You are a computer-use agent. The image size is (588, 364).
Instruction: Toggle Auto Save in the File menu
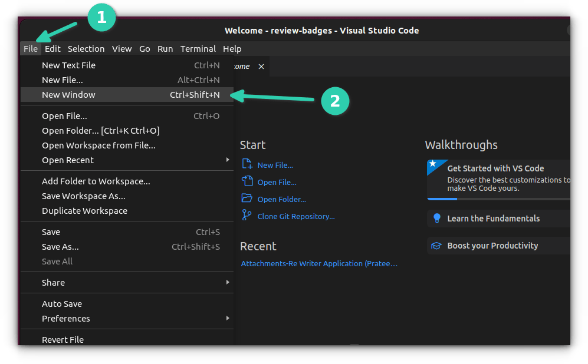pos(62,304)
